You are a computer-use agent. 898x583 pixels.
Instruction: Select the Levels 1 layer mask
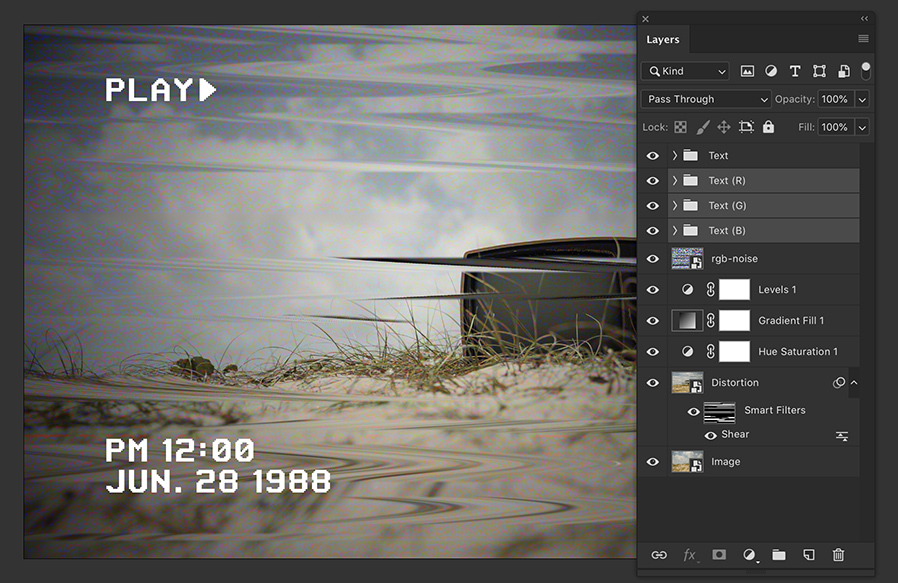tap(734, 290)
